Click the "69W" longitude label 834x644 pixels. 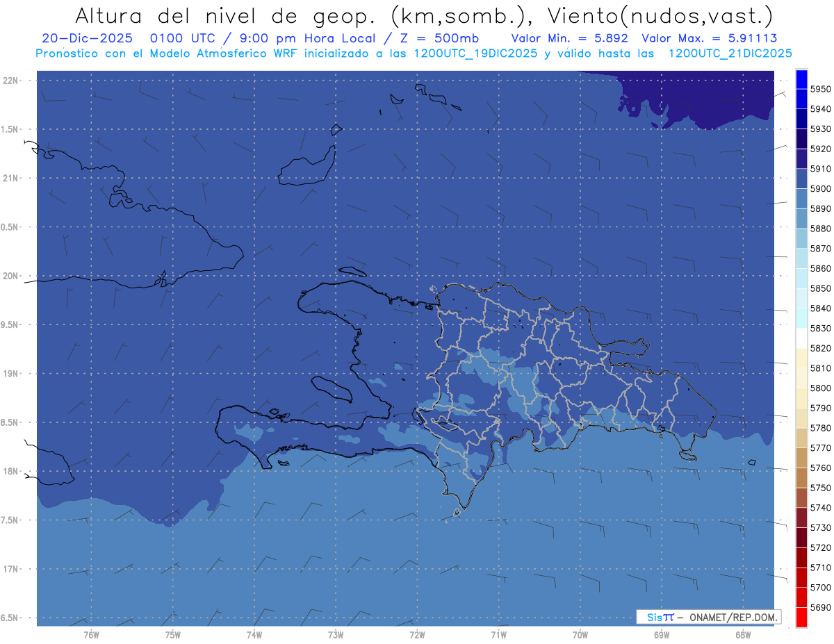tap(661, 634)
